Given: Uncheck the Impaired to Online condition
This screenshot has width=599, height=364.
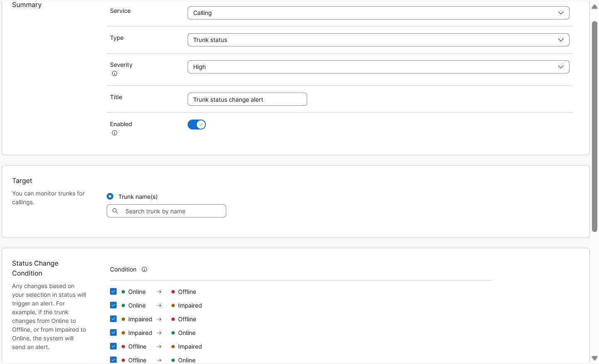Looking at the screenshot, I should tap(113, 333).
